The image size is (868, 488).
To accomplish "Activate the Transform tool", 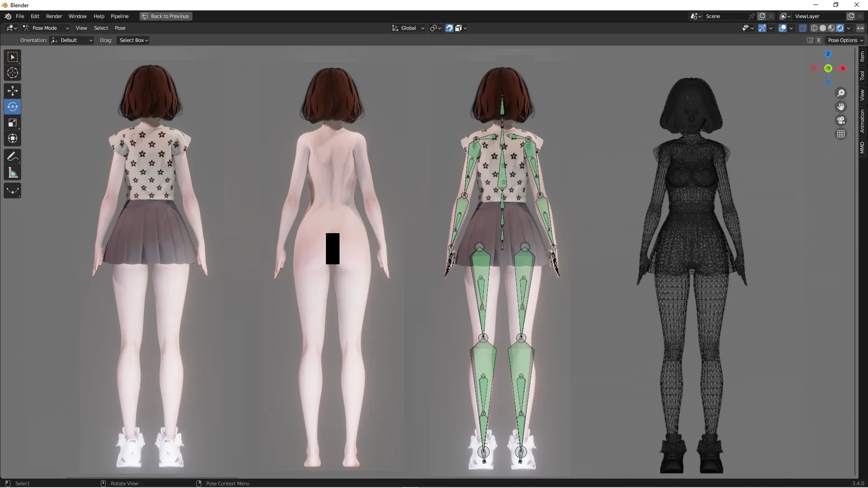I will pyautogui.click(x=13, y=138).
